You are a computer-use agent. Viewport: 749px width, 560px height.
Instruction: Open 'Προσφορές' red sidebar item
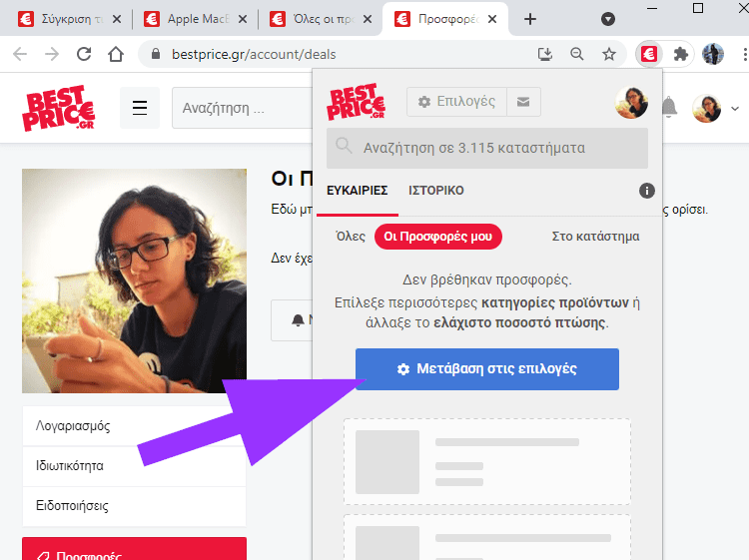pyautogui.click(x=134, y=549)
